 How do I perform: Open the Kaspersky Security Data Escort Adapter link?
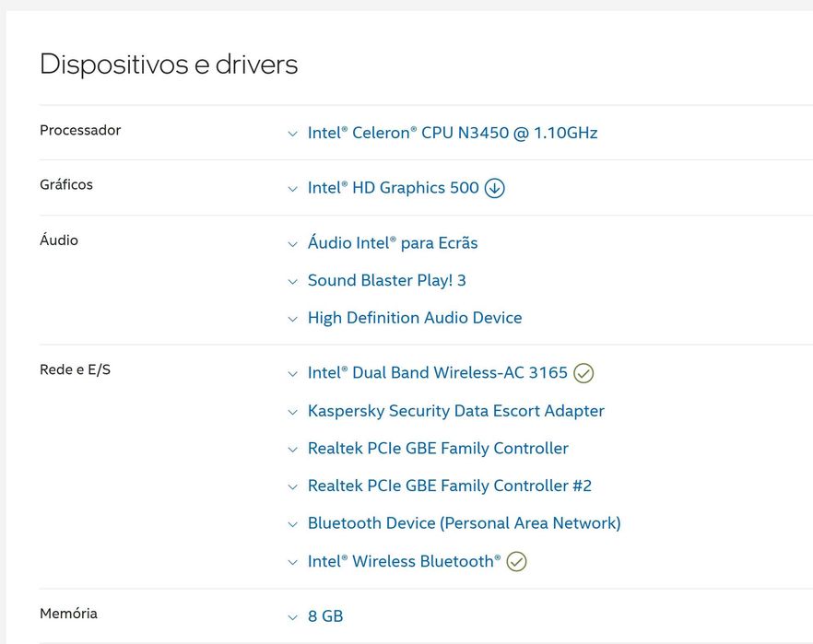pos(455,411)
